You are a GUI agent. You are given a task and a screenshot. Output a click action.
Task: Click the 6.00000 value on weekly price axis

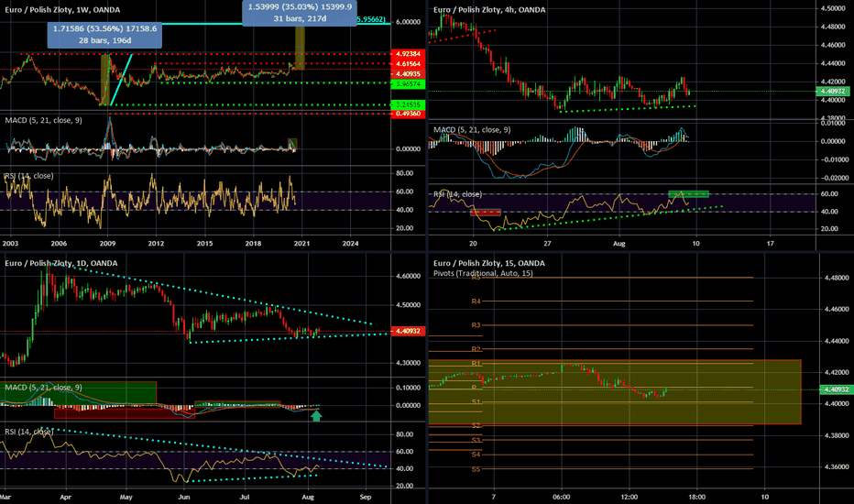pyautogui.click(x=408, y=22)
